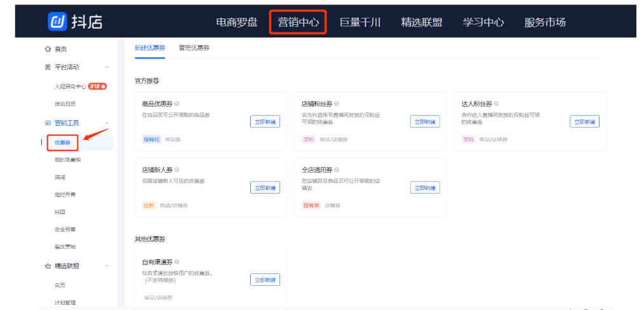Click the 官方推荐 section heading
This screenshot has width=644, height=310.
tap(147, 81)
